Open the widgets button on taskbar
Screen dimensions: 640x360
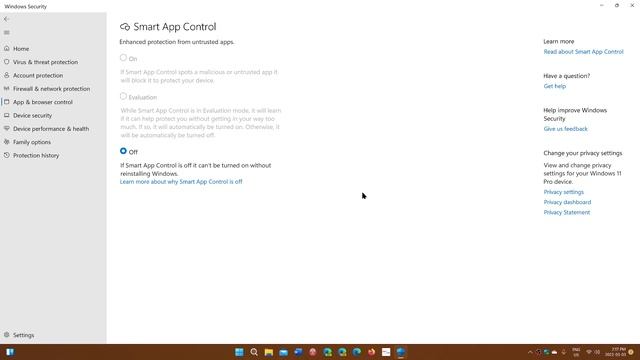point(10,352)
